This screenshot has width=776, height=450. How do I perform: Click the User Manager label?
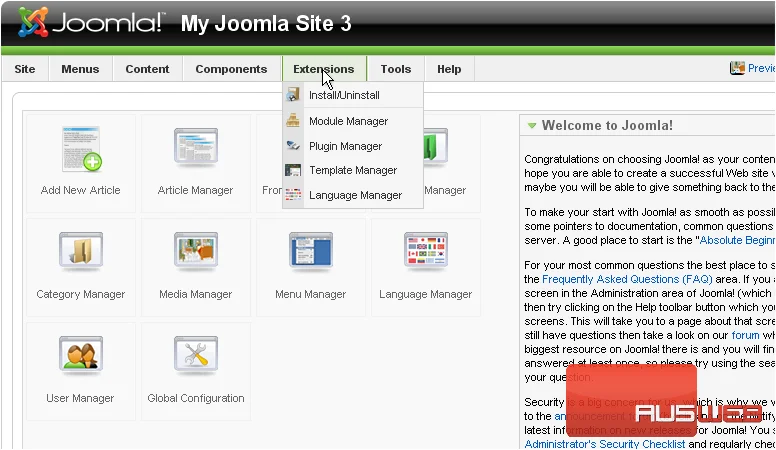pos(80,398)
